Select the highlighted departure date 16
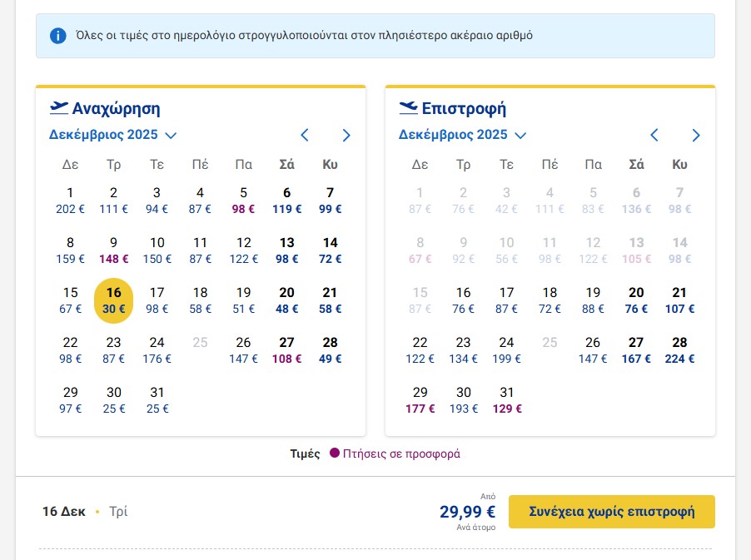 (x=114, y=300)
